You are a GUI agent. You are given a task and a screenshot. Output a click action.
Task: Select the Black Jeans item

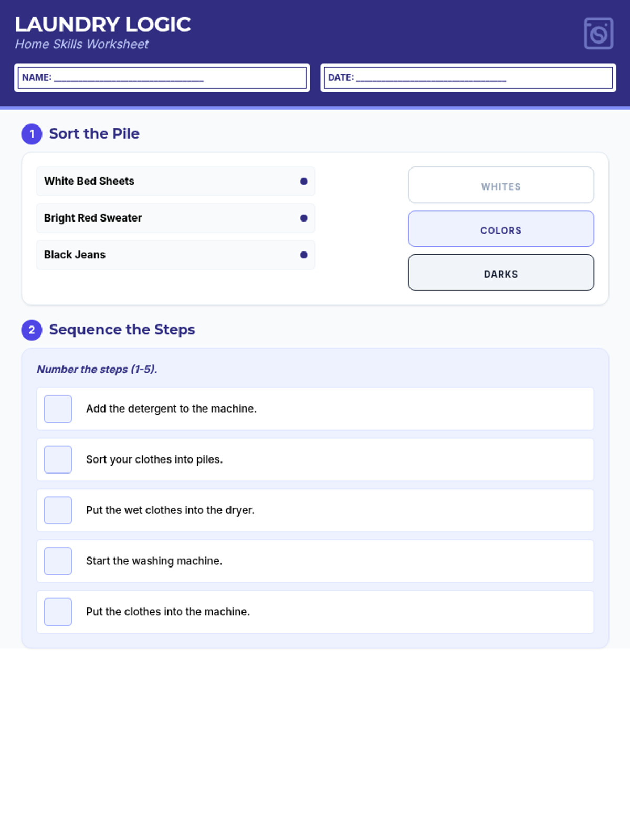157,255
